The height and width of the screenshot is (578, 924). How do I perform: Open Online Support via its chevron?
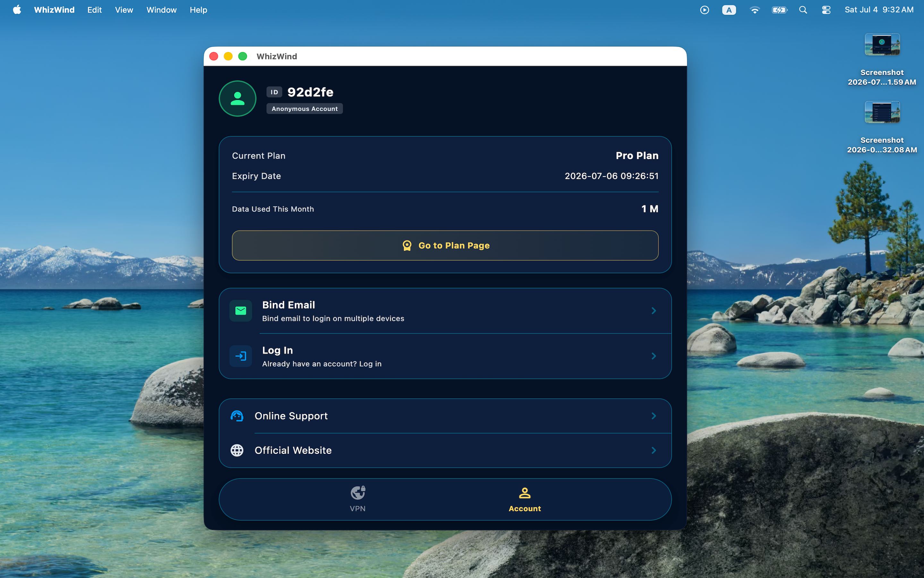[x=654, y=416]
